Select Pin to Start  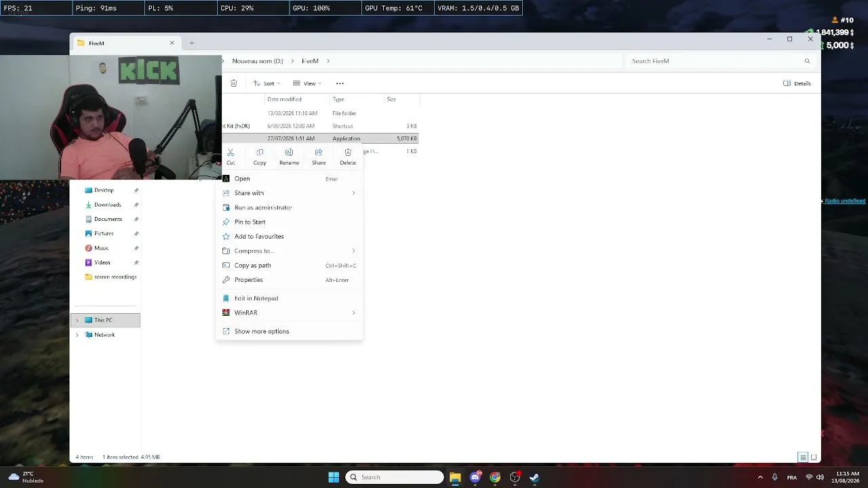[x=289, y=222]
